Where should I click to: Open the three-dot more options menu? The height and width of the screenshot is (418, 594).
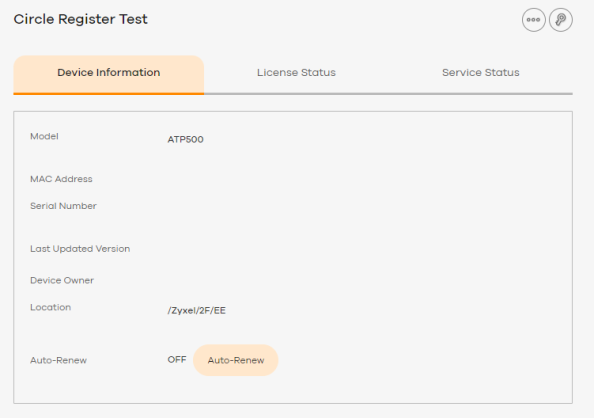click(x=533, y=20)
